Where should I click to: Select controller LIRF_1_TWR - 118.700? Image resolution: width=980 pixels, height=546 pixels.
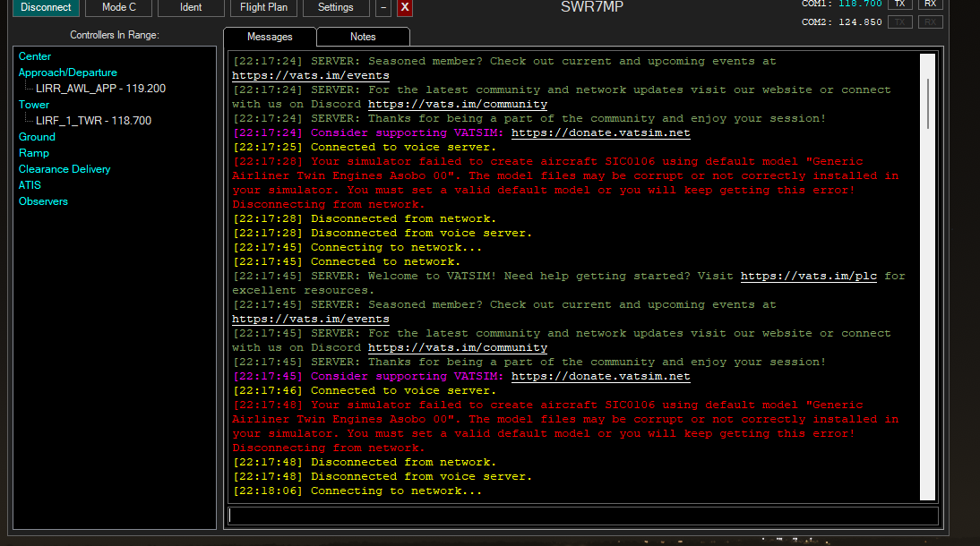click(x=93, y=121)
